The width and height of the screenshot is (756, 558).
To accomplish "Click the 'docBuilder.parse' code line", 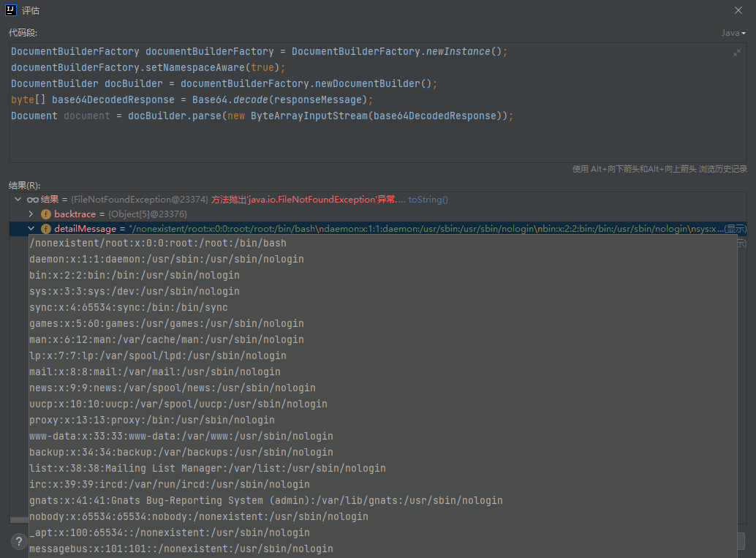I will pos(262,116).
